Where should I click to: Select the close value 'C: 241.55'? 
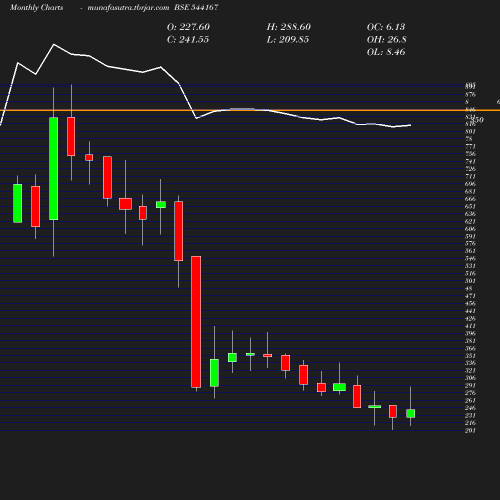click(x=188, y=40)
